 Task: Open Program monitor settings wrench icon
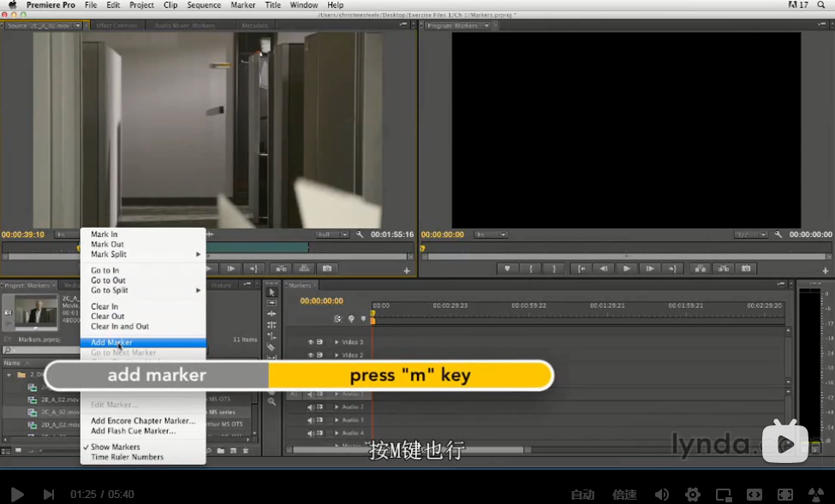coord(778,234)
